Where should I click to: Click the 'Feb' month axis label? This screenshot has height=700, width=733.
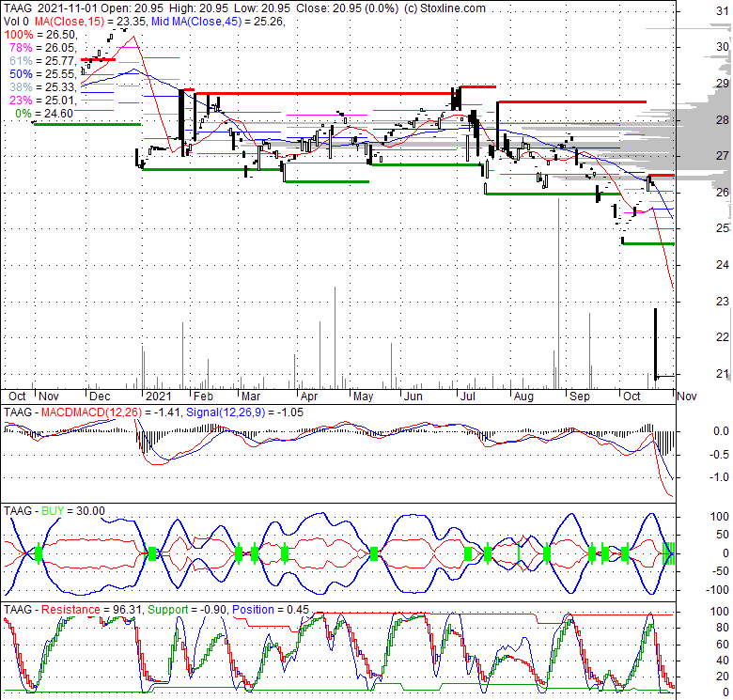pyautogui.click(x=203, y=397)
